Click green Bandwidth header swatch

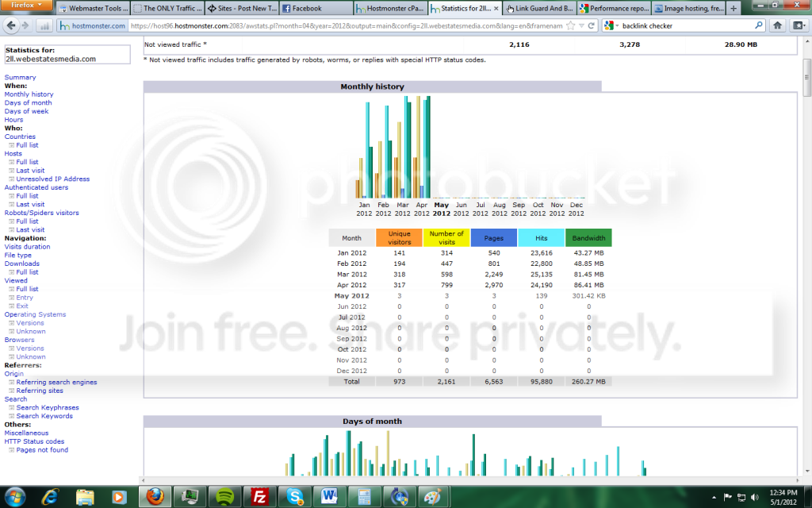(589, 238)
